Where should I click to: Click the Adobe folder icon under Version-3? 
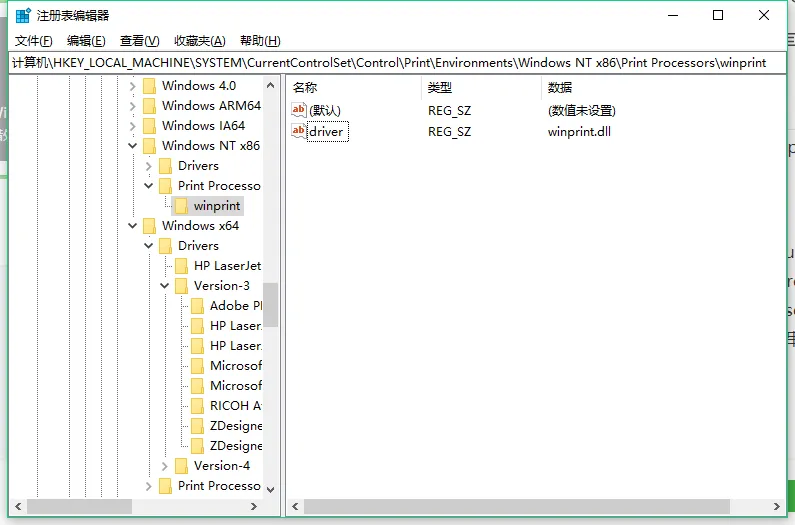(x=197, y=306)
